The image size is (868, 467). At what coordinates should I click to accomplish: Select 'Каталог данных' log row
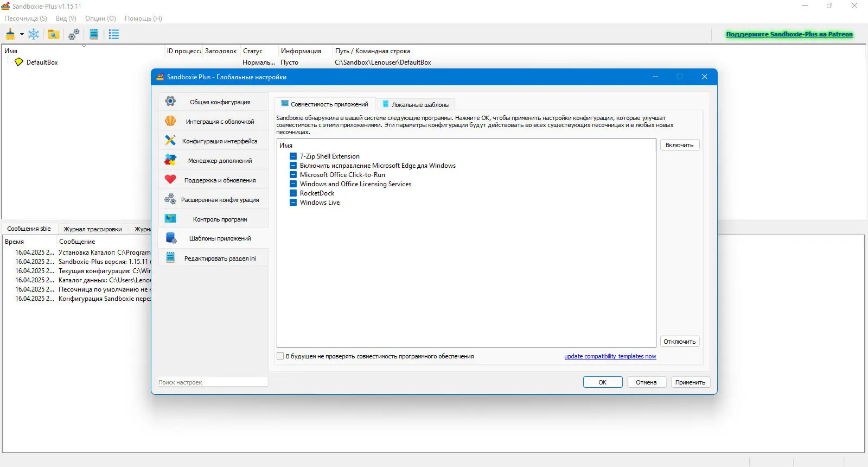104,280
